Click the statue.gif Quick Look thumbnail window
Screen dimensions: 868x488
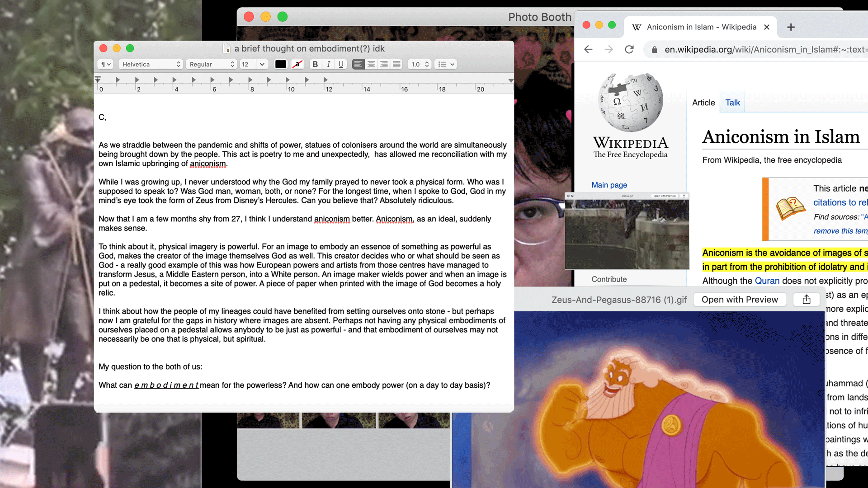[627, 231]
